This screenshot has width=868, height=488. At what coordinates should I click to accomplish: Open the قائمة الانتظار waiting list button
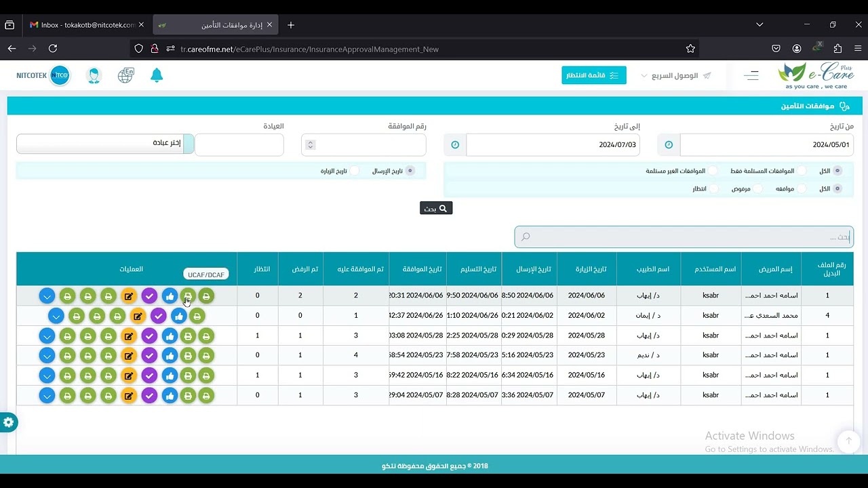[x=594, y=75]
